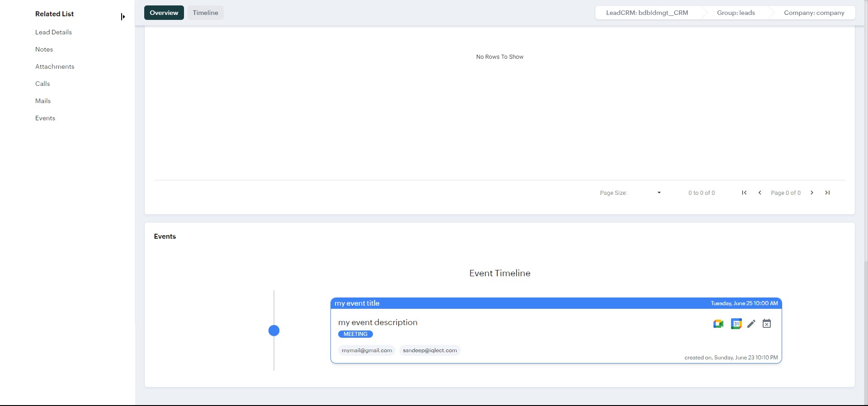This screenshot has height=406, width=868.
Task: Click the 'Page 0 of 0' indicator
Action: (x=786, y=193)
